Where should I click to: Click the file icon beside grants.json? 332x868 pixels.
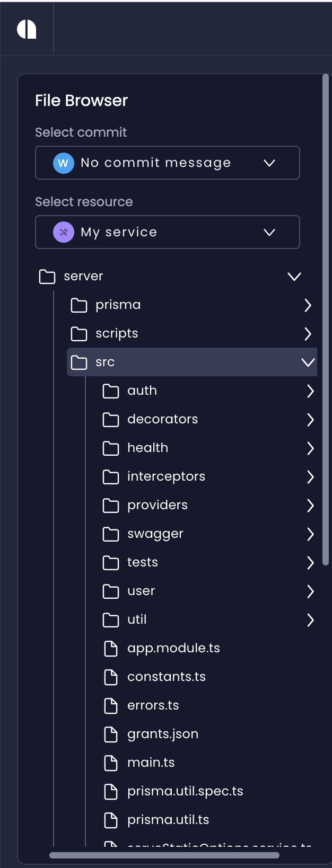coord(111,734)
